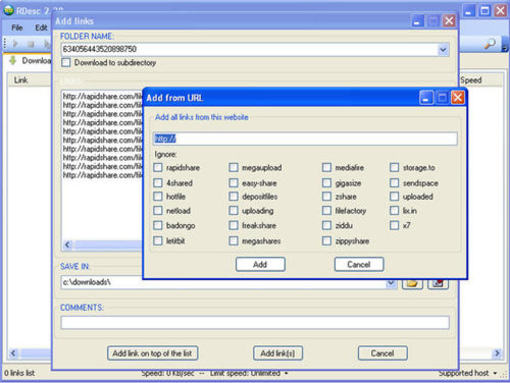Open the Save In path dropdown arrow
This screenshot has height=383, width=510.
(391, 284)
